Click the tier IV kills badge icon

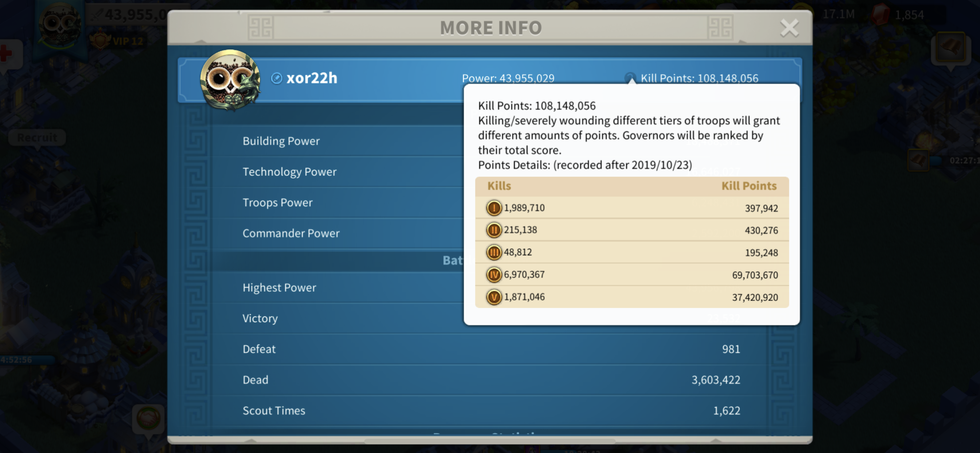click(494, 275)
